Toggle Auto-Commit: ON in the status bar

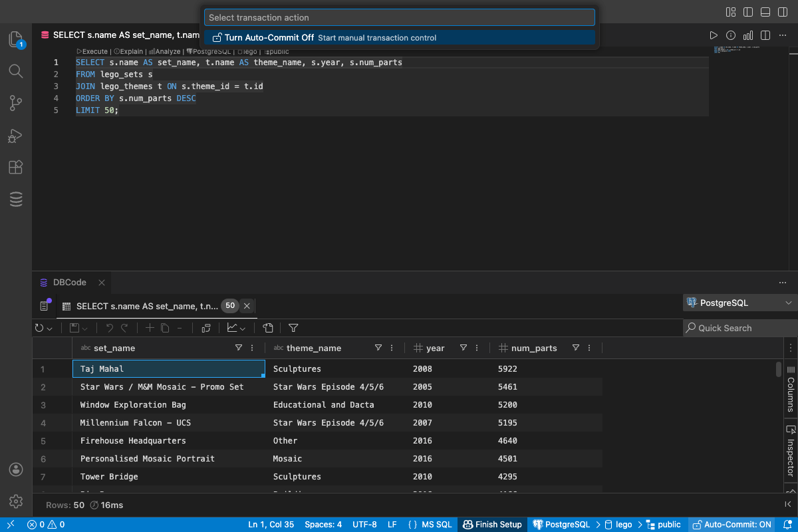click(731, 524)
